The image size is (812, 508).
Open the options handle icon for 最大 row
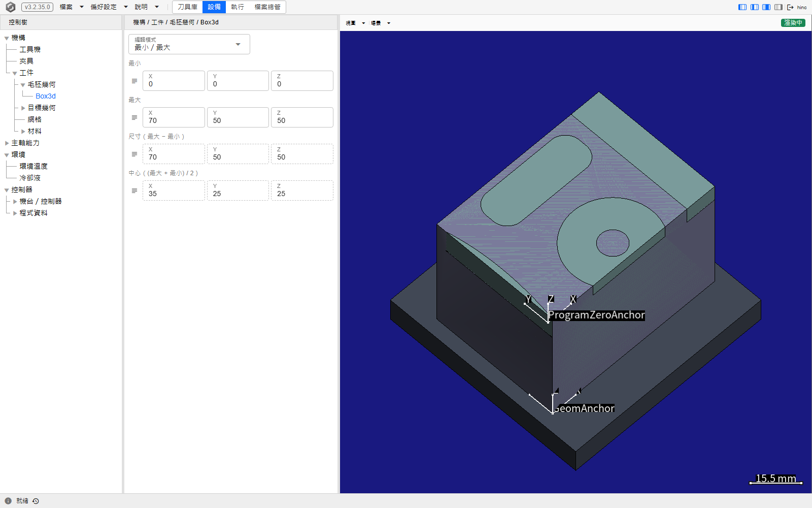click(x=134, y=117)
